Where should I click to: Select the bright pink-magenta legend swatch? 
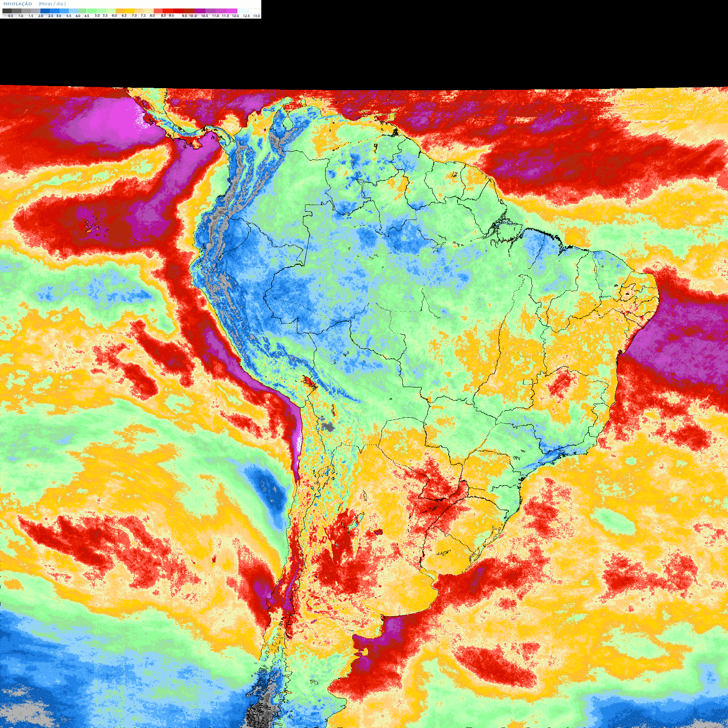(x=232, y=11)
